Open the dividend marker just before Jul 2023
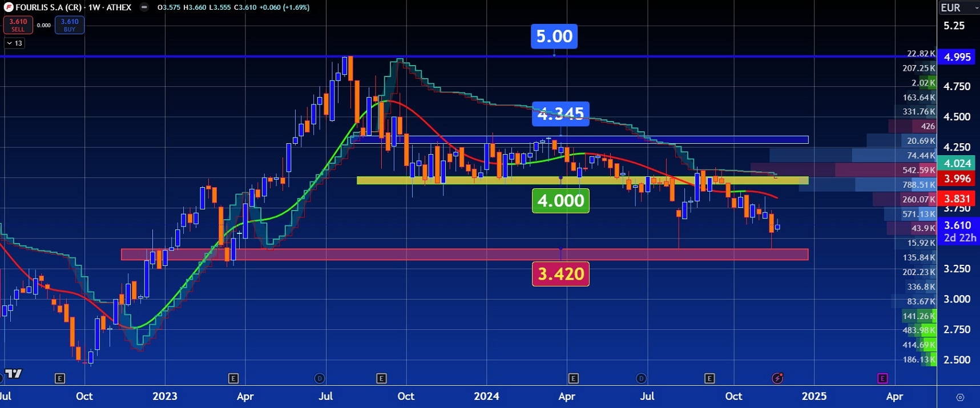Image resolution: width=980 pixels, height=408 pixels. coord(320,378)
